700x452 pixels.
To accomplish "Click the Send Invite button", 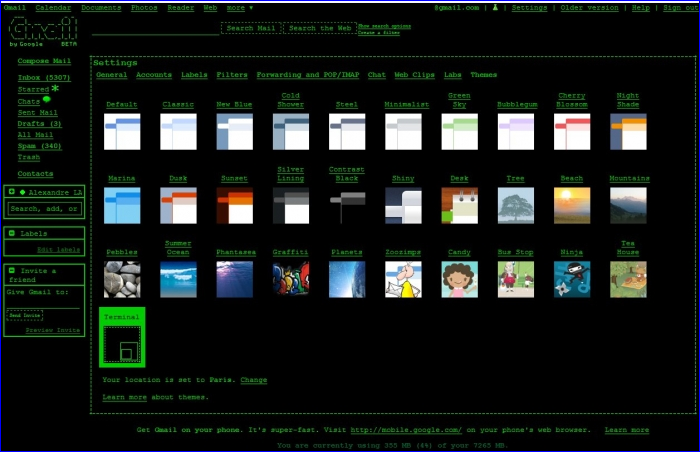I will click(x=25, y=315).
